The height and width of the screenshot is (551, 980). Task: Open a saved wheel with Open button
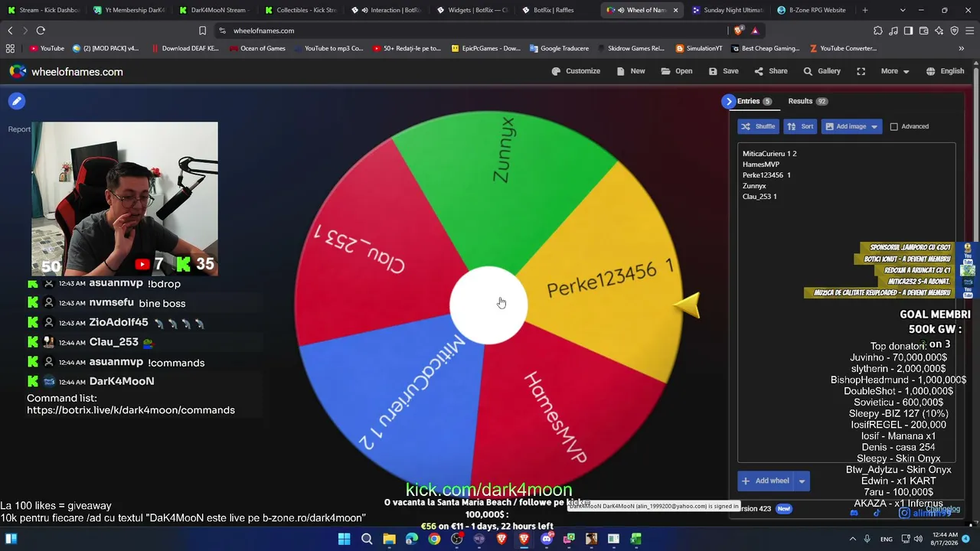(677, 71)
